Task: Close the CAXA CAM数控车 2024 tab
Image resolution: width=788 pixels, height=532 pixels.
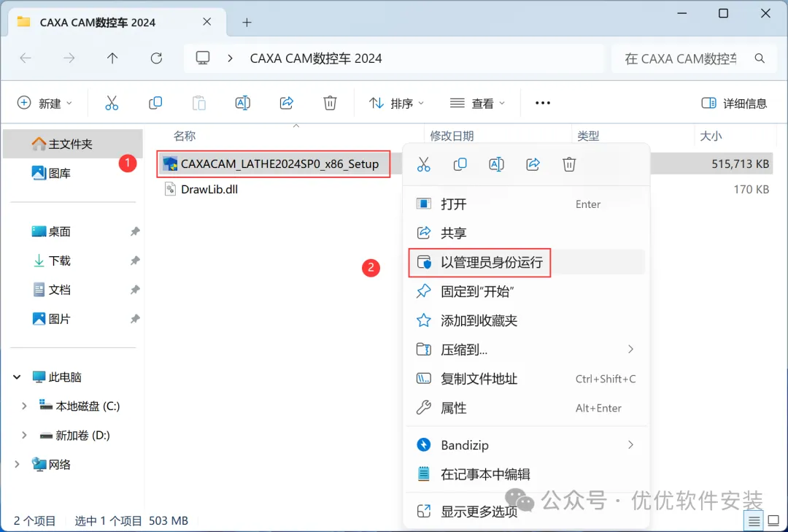Action: [x=207, y=22]
